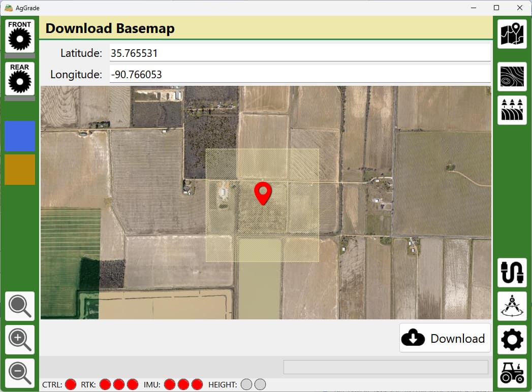This screenshot has height=392, width=532.
Task: Open the contour topography icon
Action: 512,77
